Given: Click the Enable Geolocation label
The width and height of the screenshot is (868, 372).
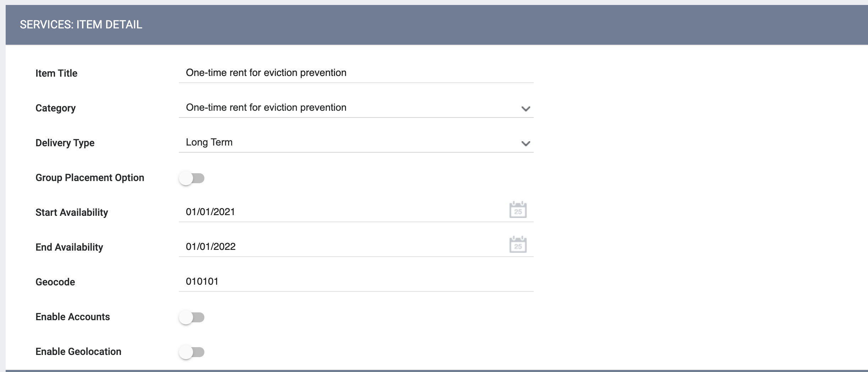Looking at the screenshot, I should tap(78, 351).
